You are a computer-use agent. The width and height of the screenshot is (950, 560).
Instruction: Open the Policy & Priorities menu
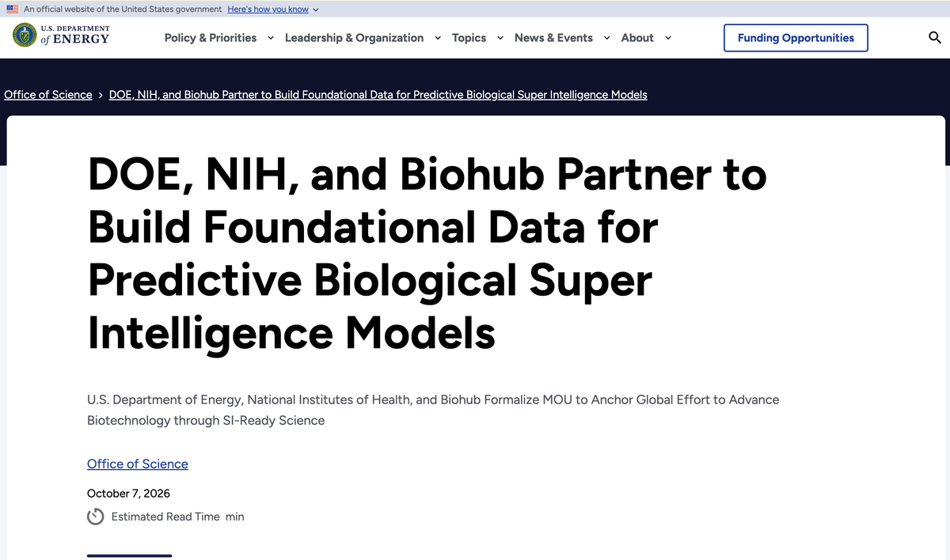point(211,38)
